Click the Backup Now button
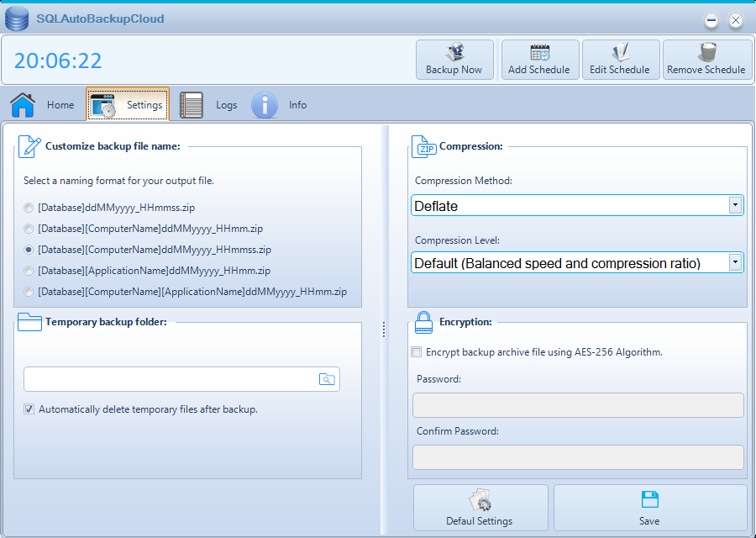This screenshot has width=756, height=538. [454, 60]
